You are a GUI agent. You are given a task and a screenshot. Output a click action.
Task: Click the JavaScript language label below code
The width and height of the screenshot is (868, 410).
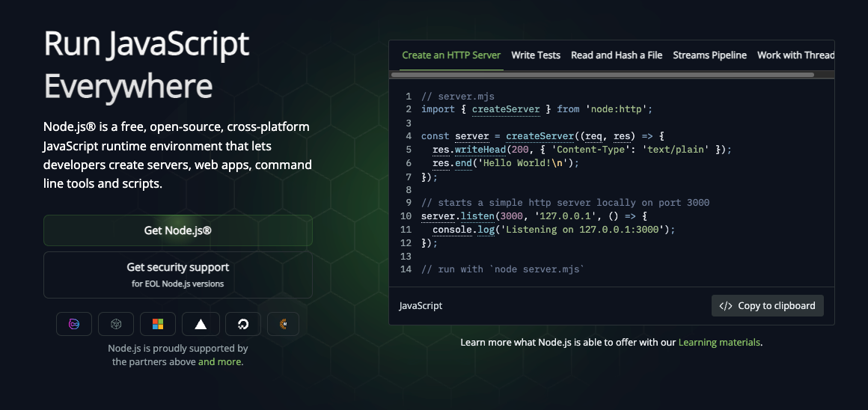pyautogui.click(x=421, y=306)
